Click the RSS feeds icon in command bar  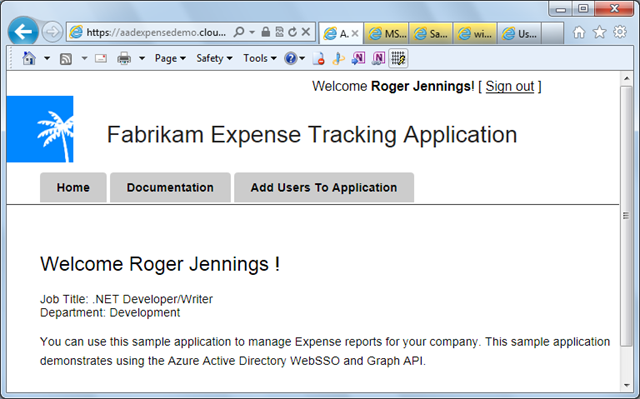(66, 59)
